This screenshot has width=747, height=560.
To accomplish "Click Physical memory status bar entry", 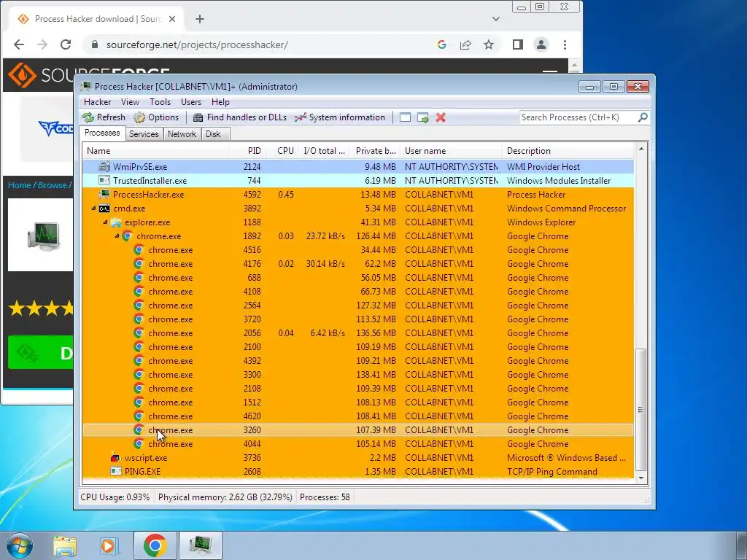I will click(x=225, y=497).
